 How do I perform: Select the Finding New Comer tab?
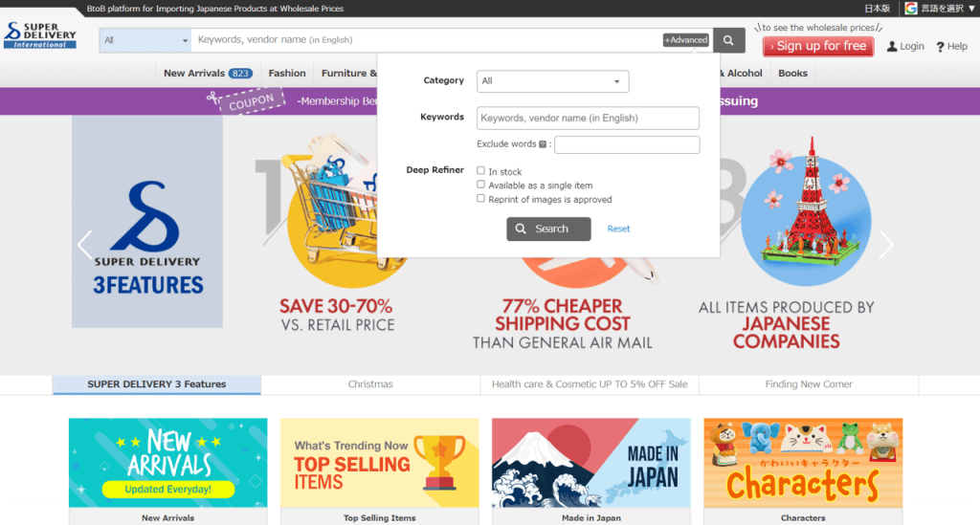[x=809, y=384]
